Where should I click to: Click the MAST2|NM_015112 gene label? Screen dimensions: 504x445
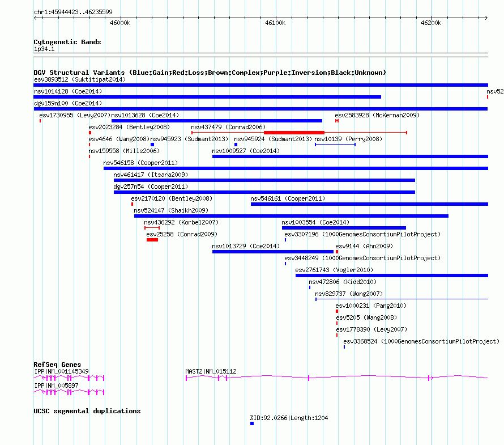click(211, 371)
